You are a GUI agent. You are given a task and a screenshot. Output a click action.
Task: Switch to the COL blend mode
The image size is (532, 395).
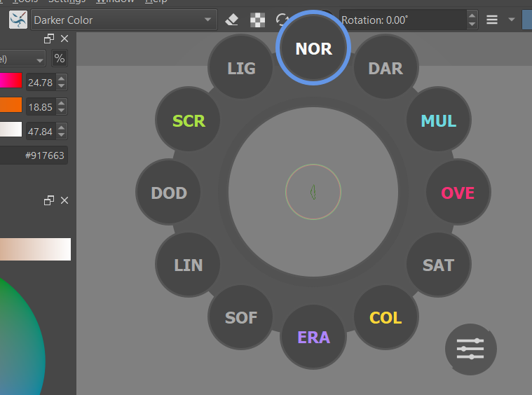(x=386, y=317)
